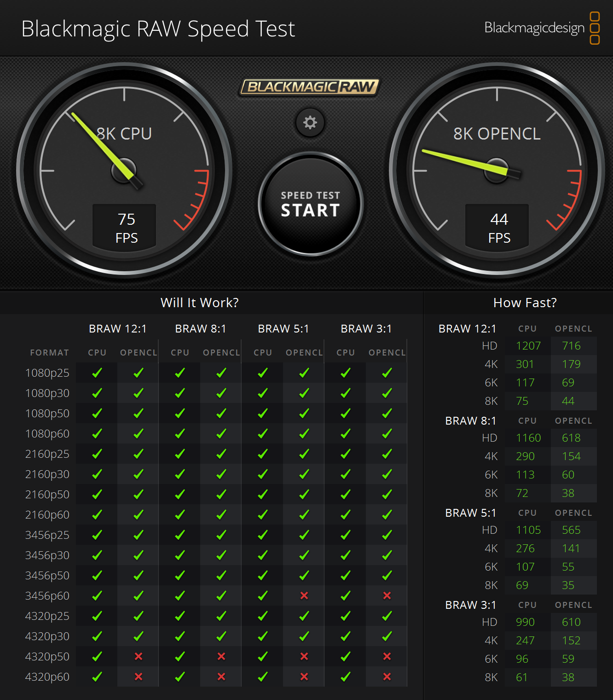Click the 247 4K CPU value
Screen dimensions: 613x700
click(525, 641)
